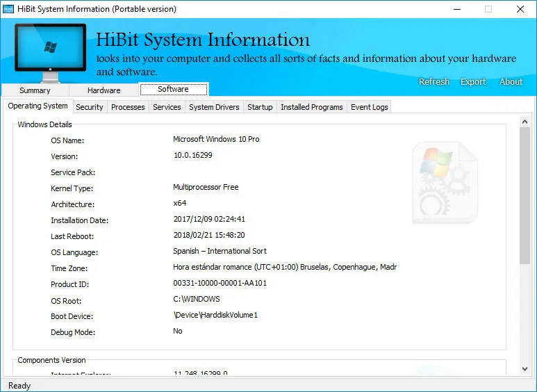
Task: Open the Security sub-tab
Action: tap(90, 107)
